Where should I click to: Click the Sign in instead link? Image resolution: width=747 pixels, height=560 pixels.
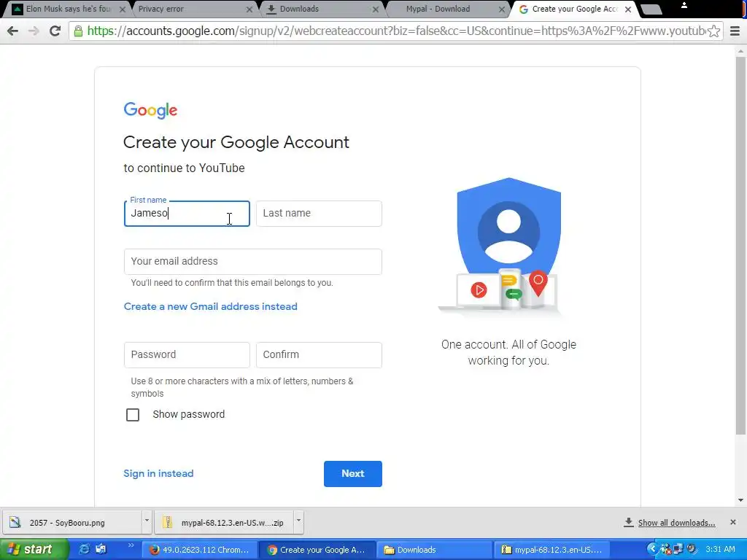(158, 473)
